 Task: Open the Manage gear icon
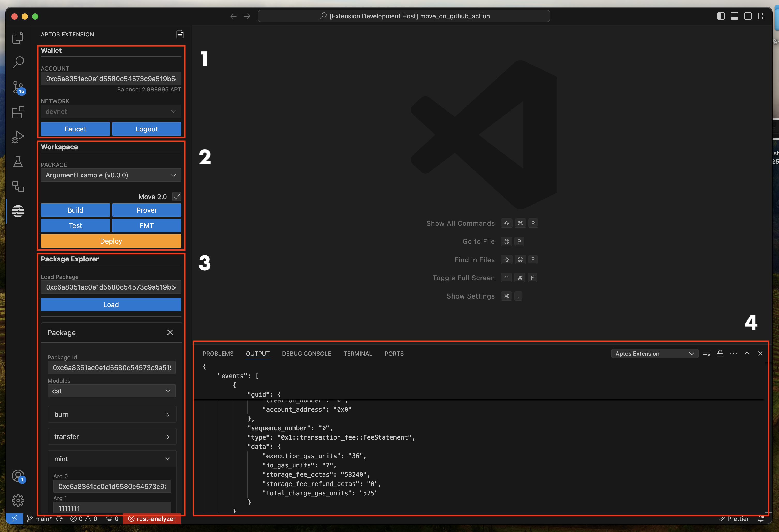click(18, 500)
